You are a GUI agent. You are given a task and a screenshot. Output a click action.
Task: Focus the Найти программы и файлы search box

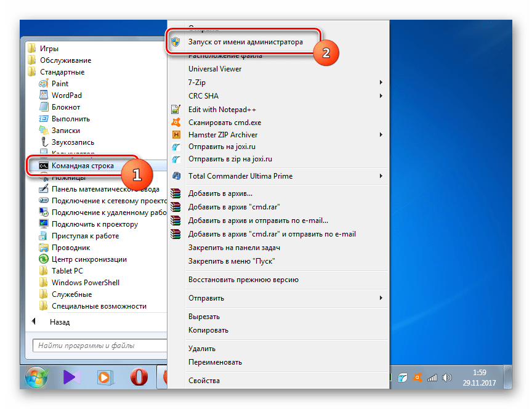coord(100,346)
